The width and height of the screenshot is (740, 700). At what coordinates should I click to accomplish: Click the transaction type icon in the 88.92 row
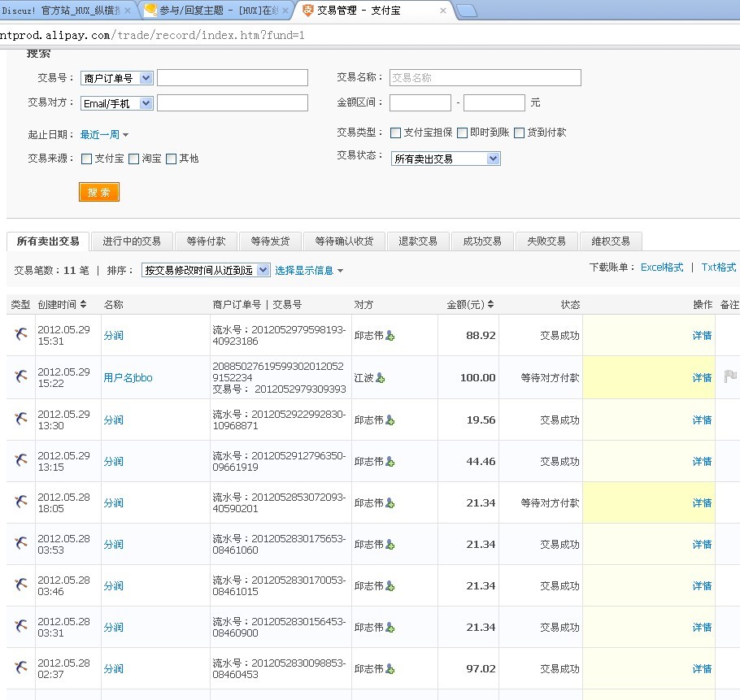[x=21, y=334]
